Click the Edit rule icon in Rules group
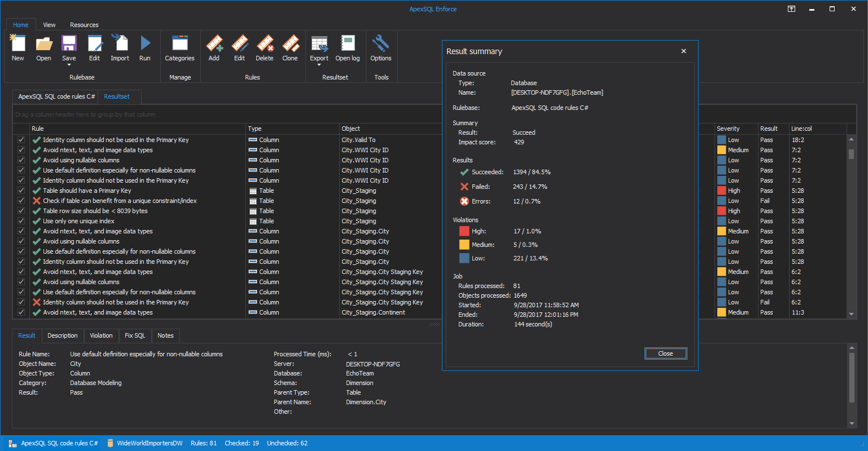The height and width of the screenshot is (451, 868). (x=239, y=43)
